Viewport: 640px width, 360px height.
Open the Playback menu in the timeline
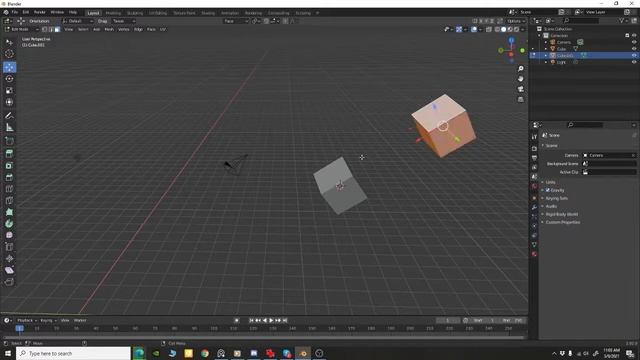[x=27, y=320]
